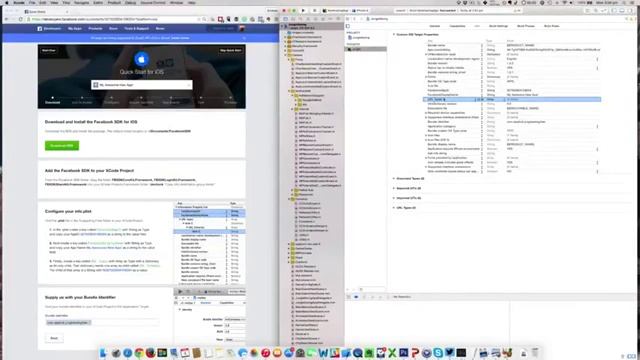Open Twitter from the Dock
640x360 pixels.
click(x=449, y=353)
